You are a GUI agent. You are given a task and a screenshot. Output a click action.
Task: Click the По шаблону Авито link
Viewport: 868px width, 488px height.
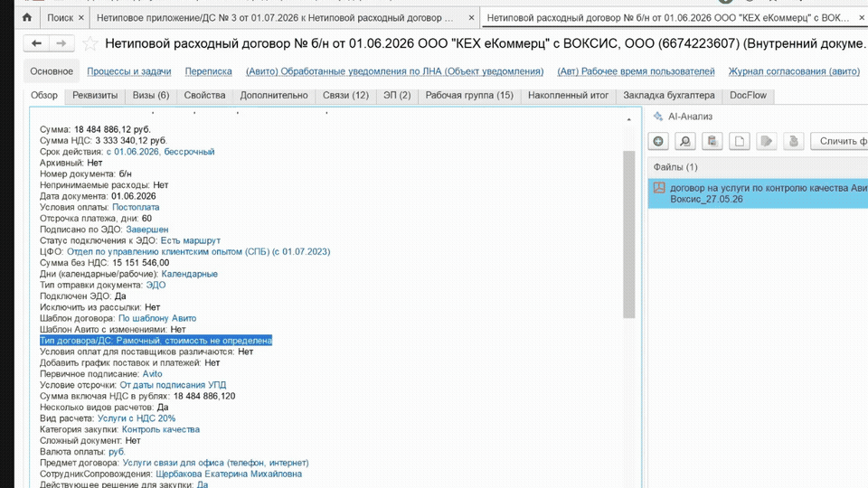point(157,318)
